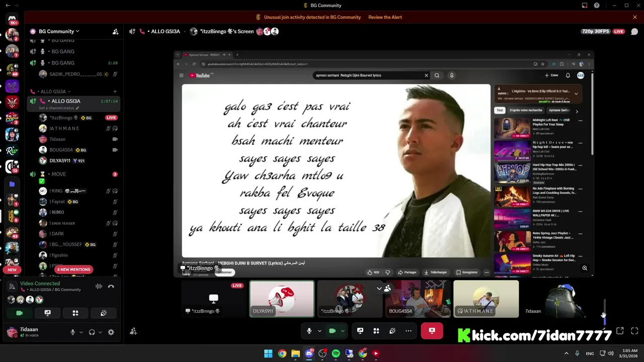Viewport: 644px width, 362px height.
Task: Click Review the Alert link
Action: pyautogui.click(x=385, y=17)
